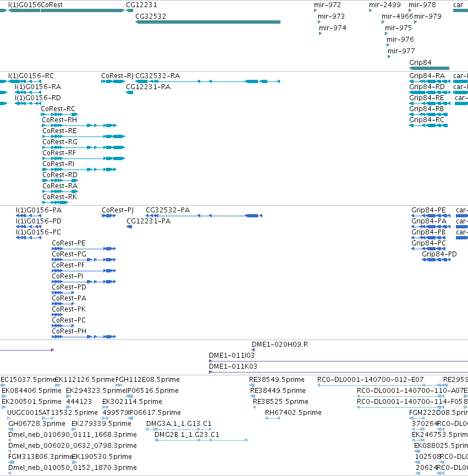Select the l(1)G0156-RC transcript label
Image resolution: width=468 pixels, height=476 pixels.
click(x=31, y=76)
